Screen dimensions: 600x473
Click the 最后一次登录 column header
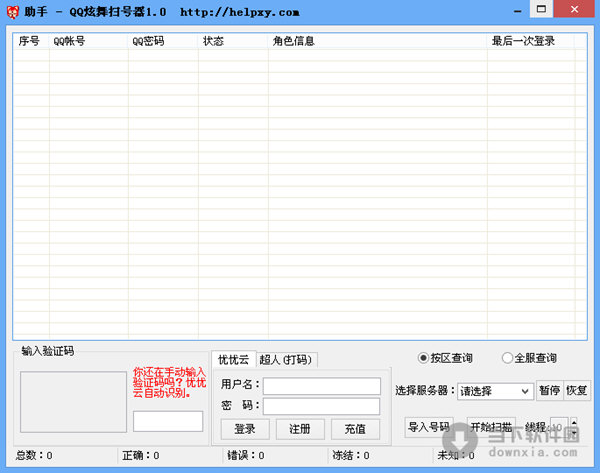pyautogui.click(x=531, y=41)
